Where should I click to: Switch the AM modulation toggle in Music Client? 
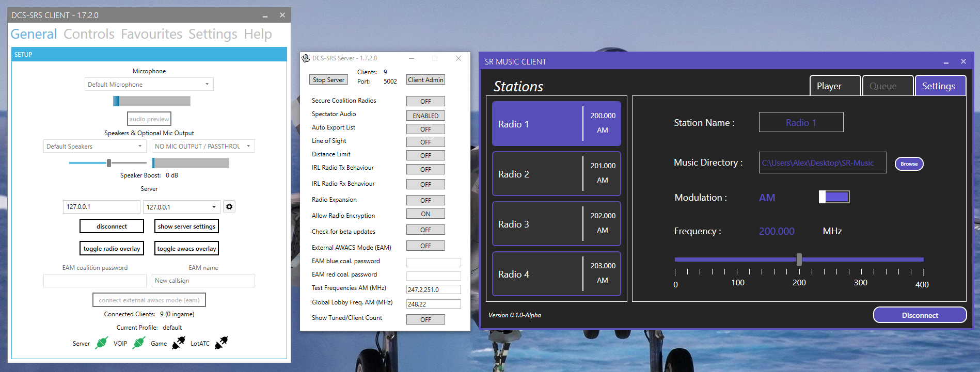pos(834,197)
